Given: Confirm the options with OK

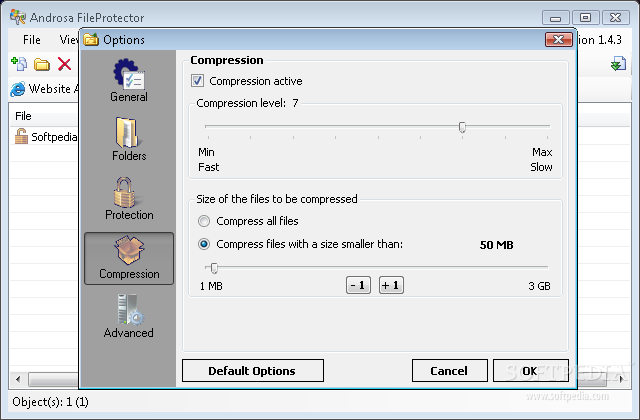Looking at the screenshot, I should (x=531, y=371).
